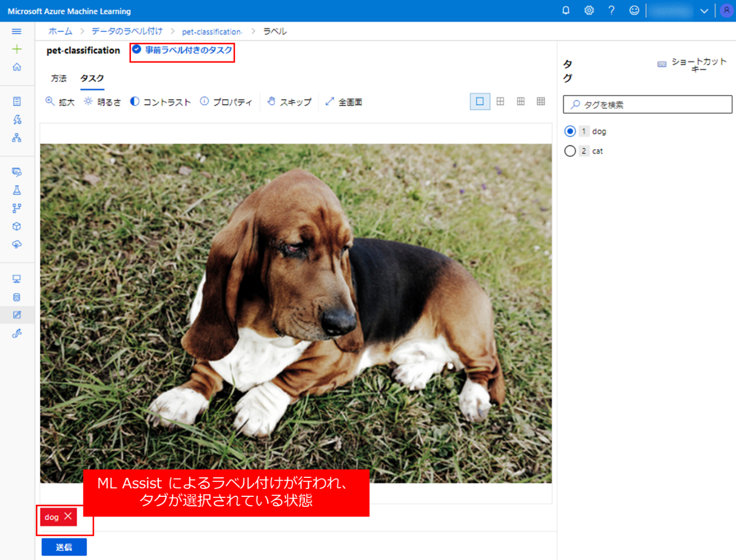Open the Pipelines sidebar icon
The image size is (736, 560).
click(x=17, y=208)
